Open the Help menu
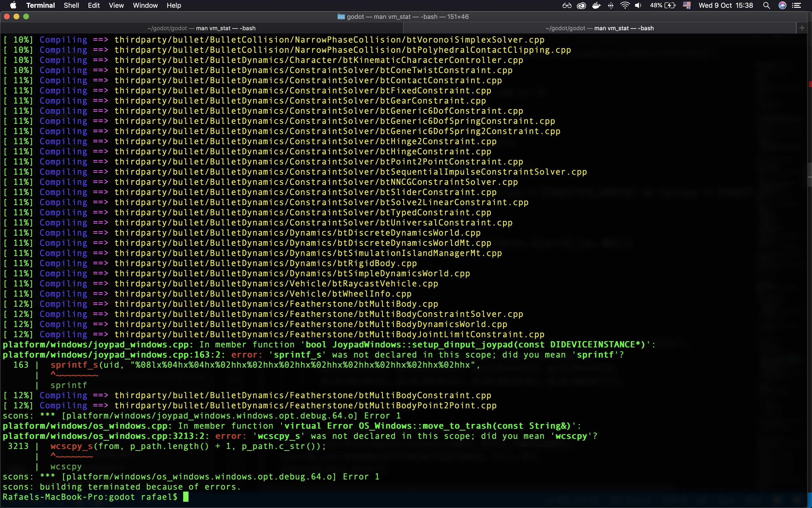Viewport: 812px width, 508px height. coord(174,5)
